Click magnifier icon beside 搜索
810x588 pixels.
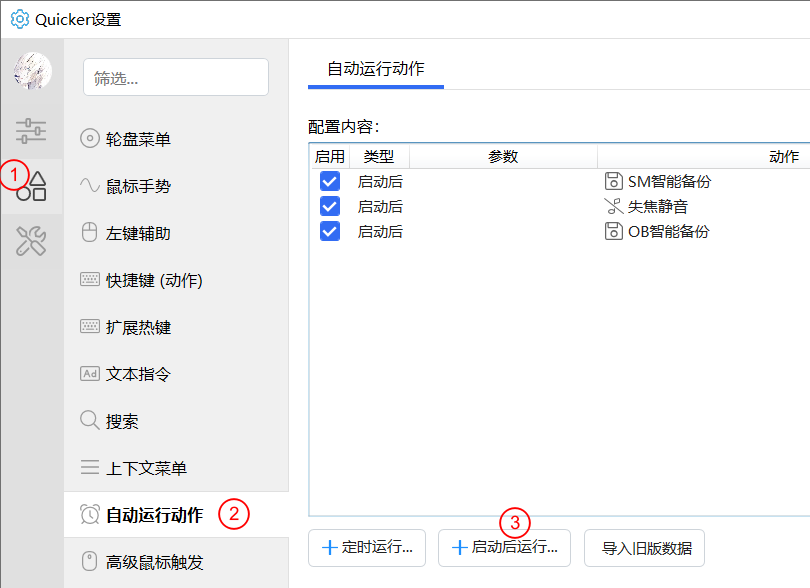tap(90, 421)
